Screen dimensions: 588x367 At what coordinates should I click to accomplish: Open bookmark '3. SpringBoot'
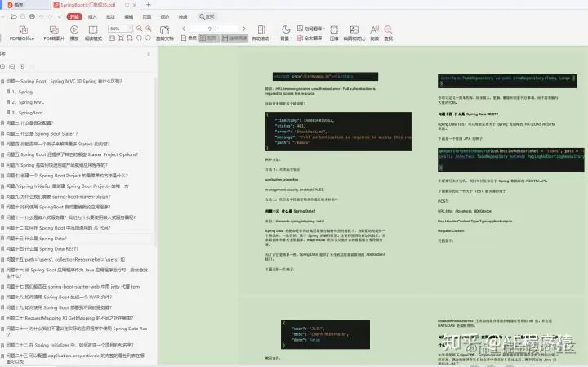coord(28,113)
